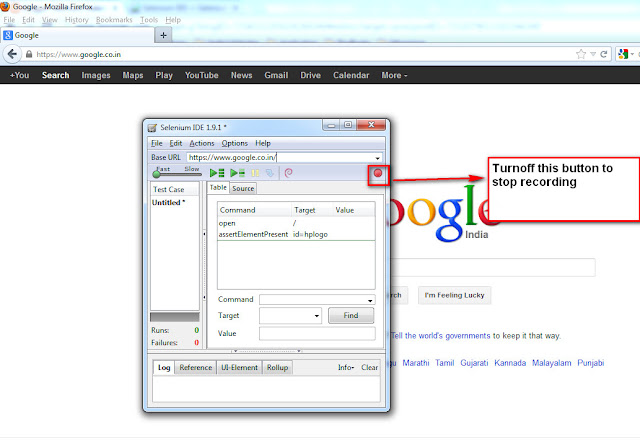Minimize the Selenium IDE window
Screen dimensions: 640x442
pos(331,125)
